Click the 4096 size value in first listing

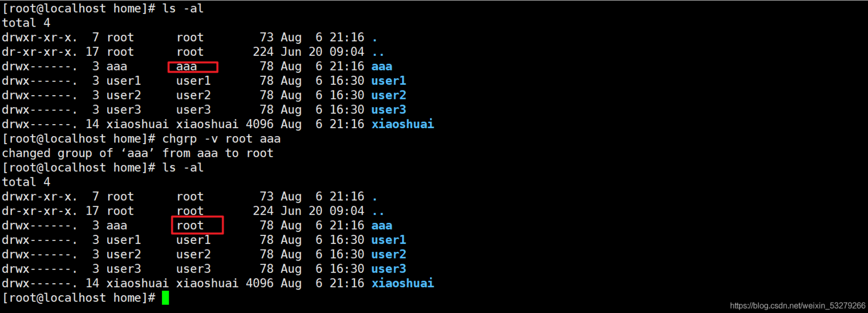coord(260,124)
